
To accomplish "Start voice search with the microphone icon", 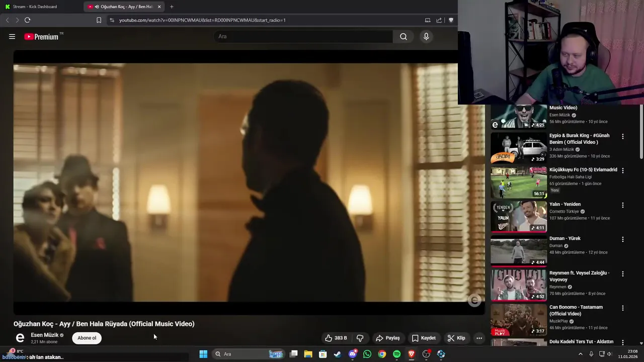I will click(426, 37).
